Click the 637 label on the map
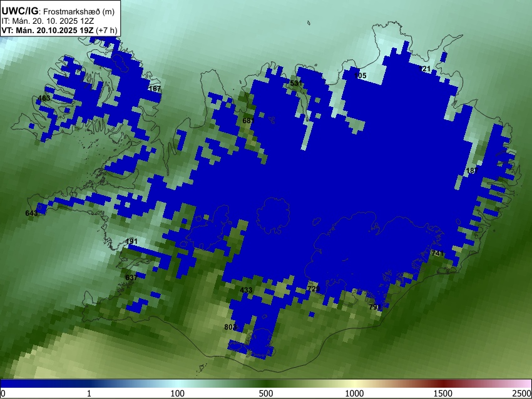This screenshot has width=532, height=399. (131, 277)
